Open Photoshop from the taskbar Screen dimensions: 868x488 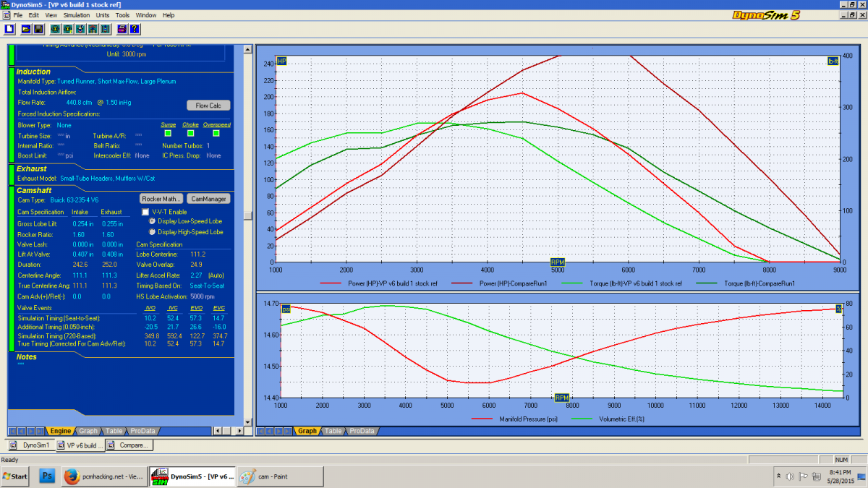pos(47,476)
